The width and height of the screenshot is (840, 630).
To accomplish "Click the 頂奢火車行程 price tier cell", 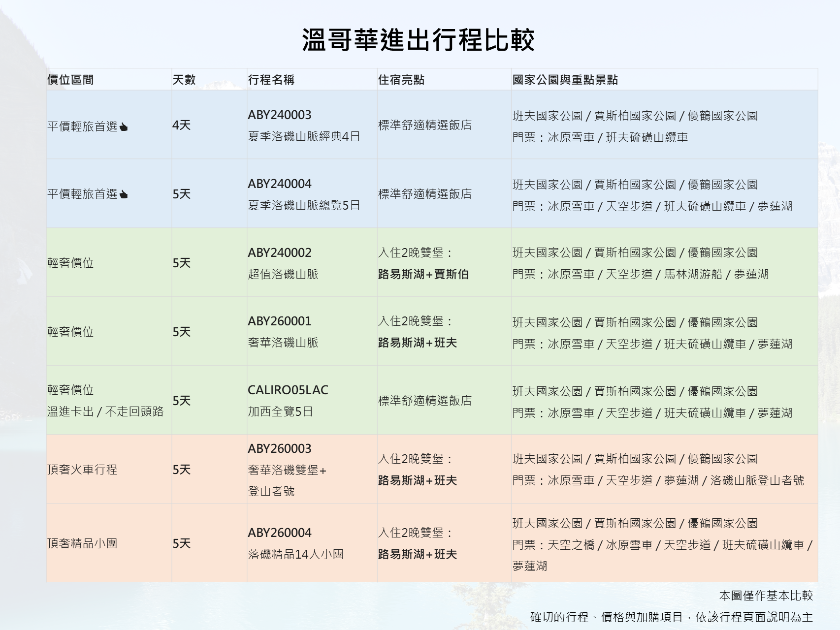I will click(82, 470).
